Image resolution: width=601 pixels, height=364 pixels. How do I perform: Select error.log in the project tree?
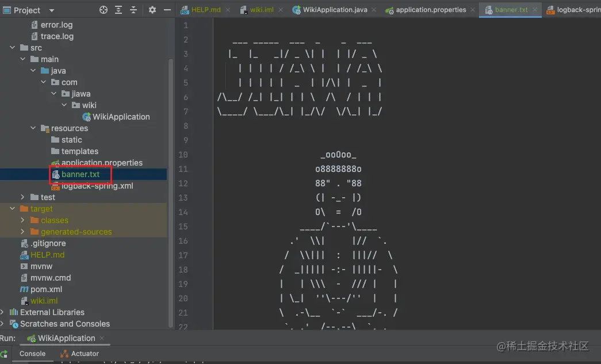pyautogui.click(x=57, y=25)
